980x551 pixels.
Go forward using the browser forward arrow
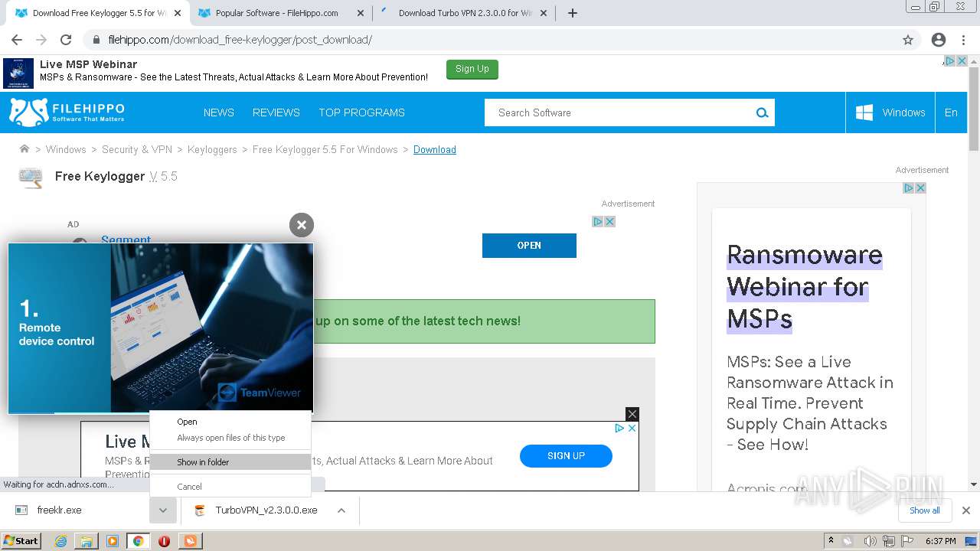pyautogui.click(x=41, y=40)
